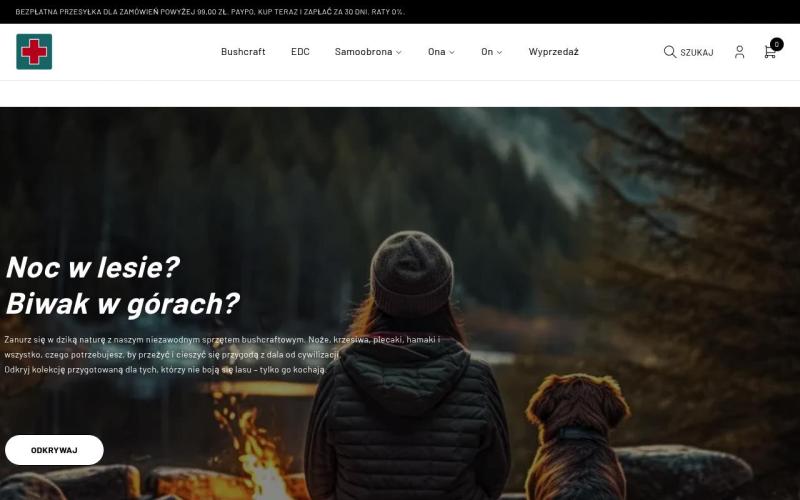The width and height of the screenshot is (800, 500).
Task: Open the EDC menu item
Action: point(300,52)
